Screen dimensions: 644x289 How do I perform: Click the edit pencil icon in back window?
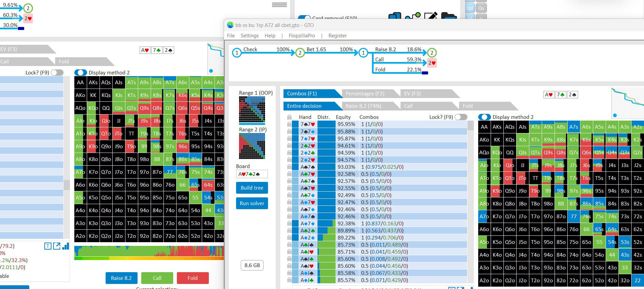431,15
